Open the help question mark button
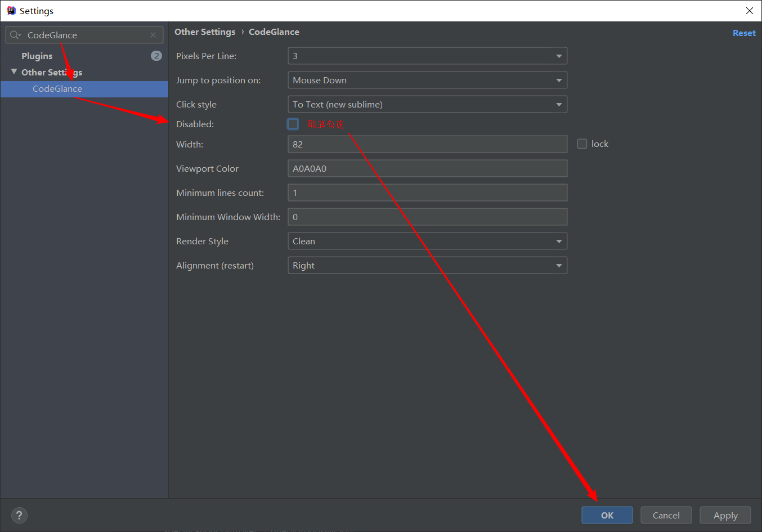 coord(19,515)
